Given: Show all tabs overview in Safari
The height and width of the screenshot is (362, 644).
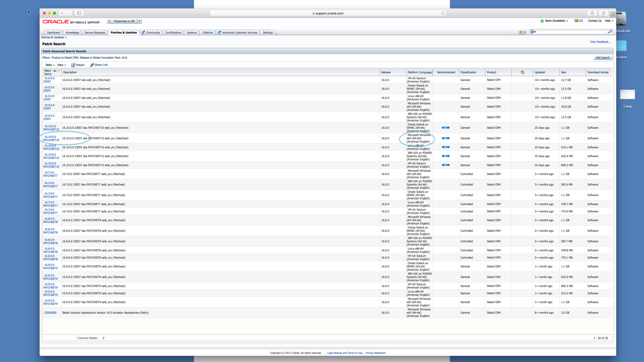Looking at the screenshot, I should coord(603,13).
